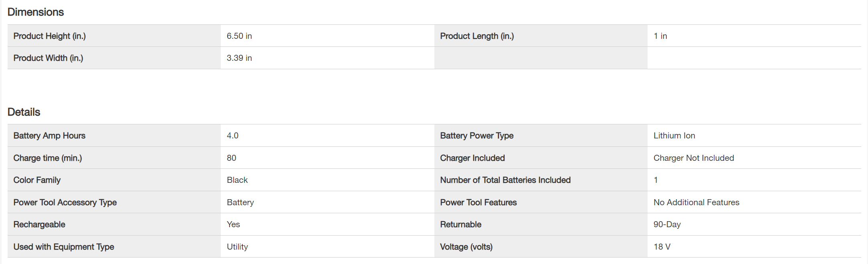Select the Used with Equipment Type label
This screenshot has width=868, height=264.
tap(64, 247)
